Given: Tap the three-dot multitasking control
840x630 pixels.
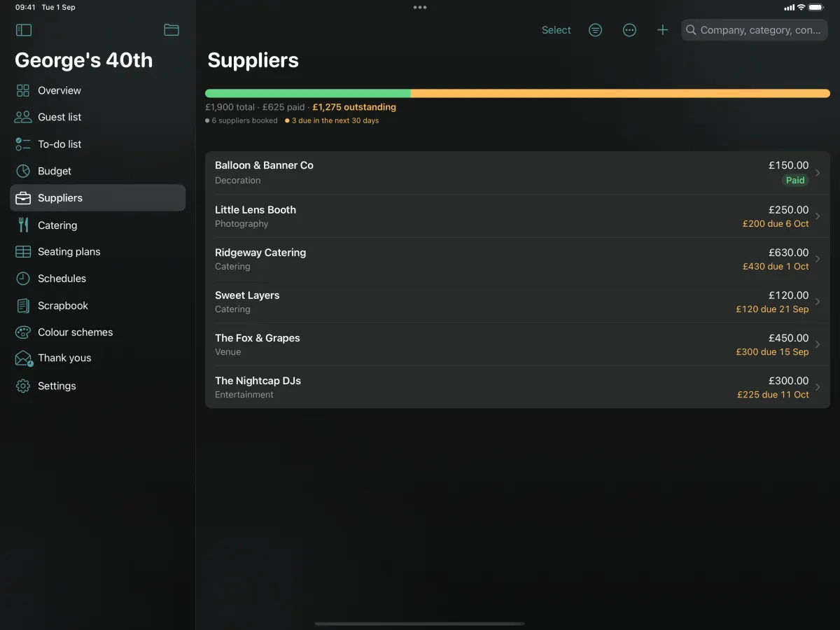Looking at the screenshot, I should [x=420, y=7].
